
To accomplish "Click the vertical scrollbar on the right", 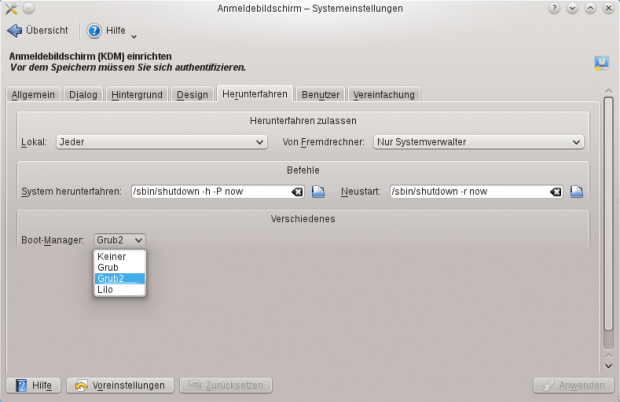I will coord(609,213).
